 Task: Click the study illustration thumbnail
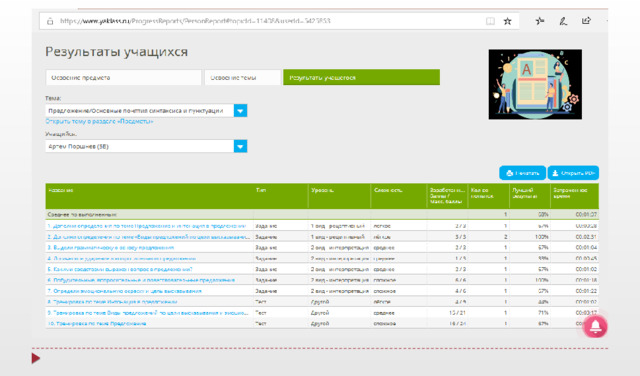[535, 85]
